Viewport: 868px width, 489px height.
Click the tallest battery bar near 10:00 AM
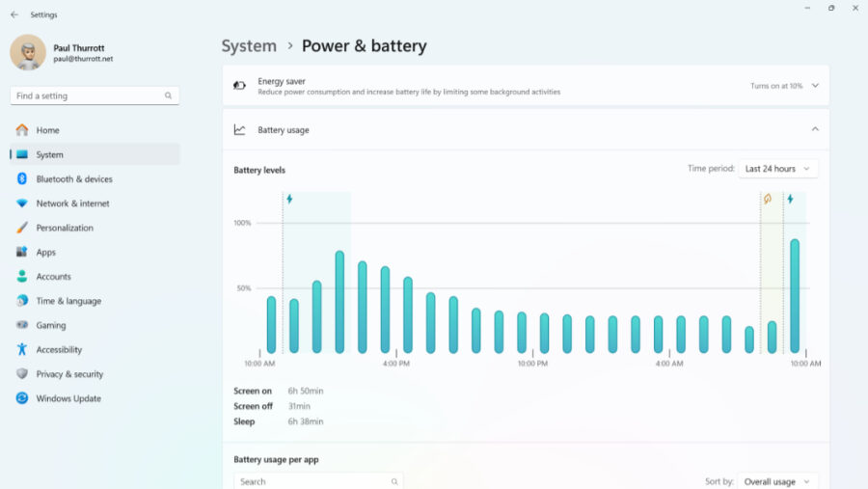coord(795,296)
